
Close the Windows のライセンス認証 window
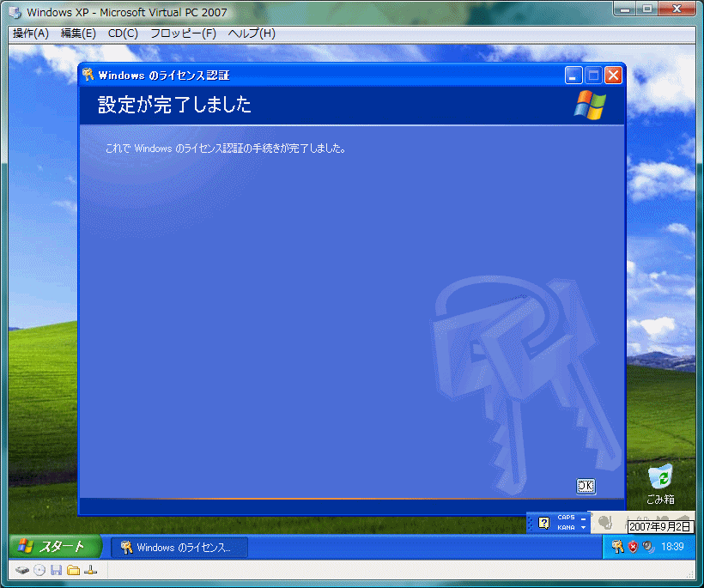tap(613, 76)
